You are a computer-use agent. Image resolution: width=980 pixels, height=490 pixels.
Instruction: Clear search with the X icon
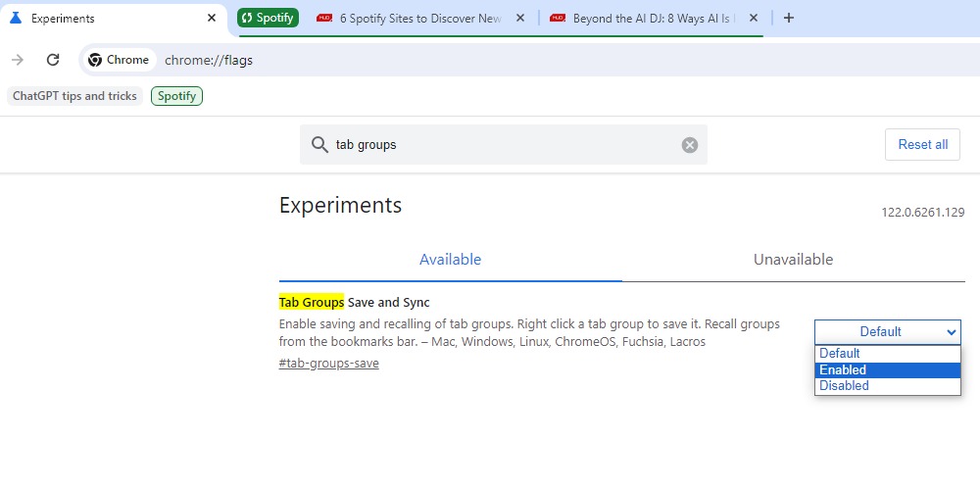click(x=689, y=145)
